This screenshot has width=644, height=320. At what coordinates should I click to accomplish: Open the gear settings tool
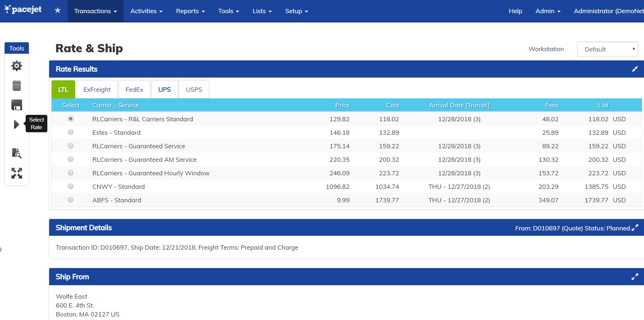tap(17, 66)
